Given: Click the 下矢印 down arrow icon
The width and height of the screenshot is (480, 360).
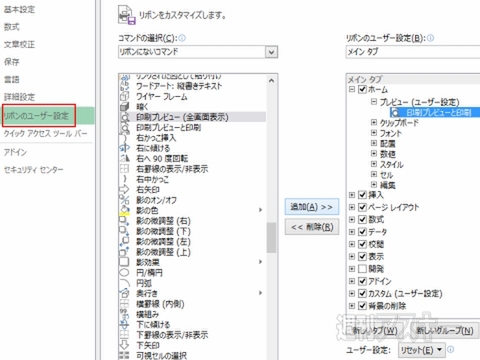Looking at the screenshot, I should 124,345.
